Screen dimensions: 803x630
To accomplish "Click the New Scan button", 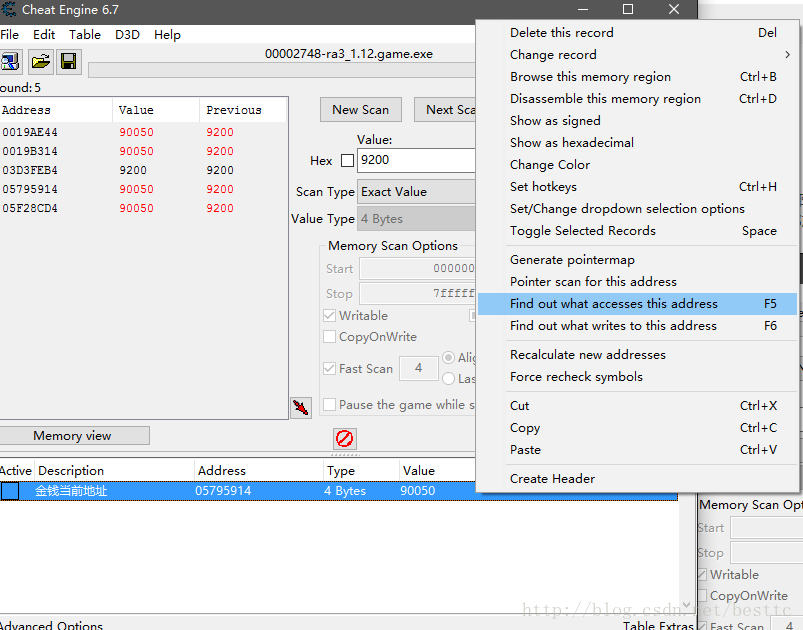I will (361, 110).
